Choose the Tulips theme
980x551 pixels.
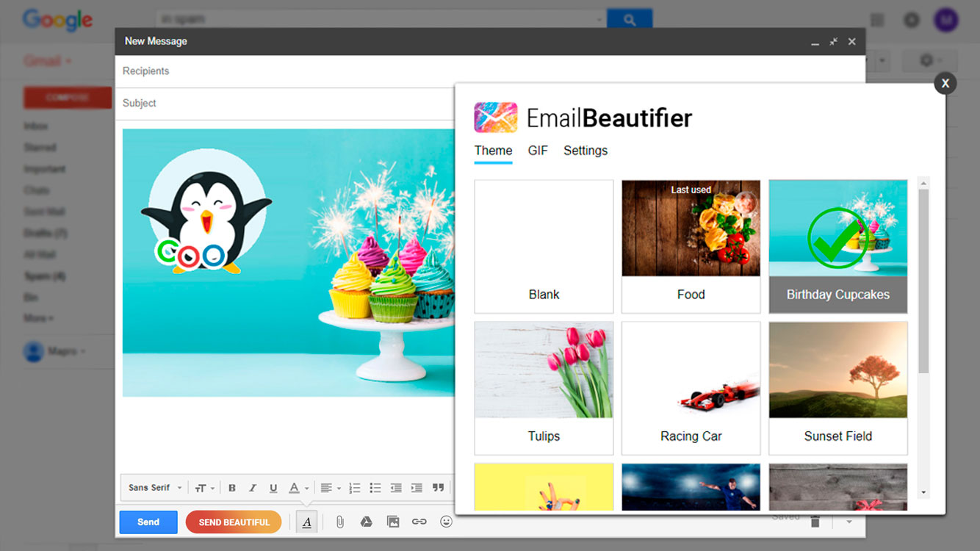tap(544, 388)
